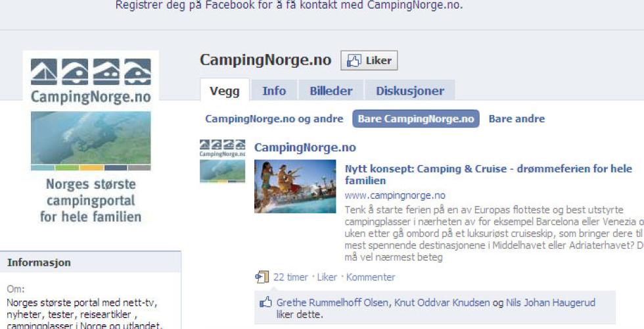Open the Info tab

click(x=274, y=91)
